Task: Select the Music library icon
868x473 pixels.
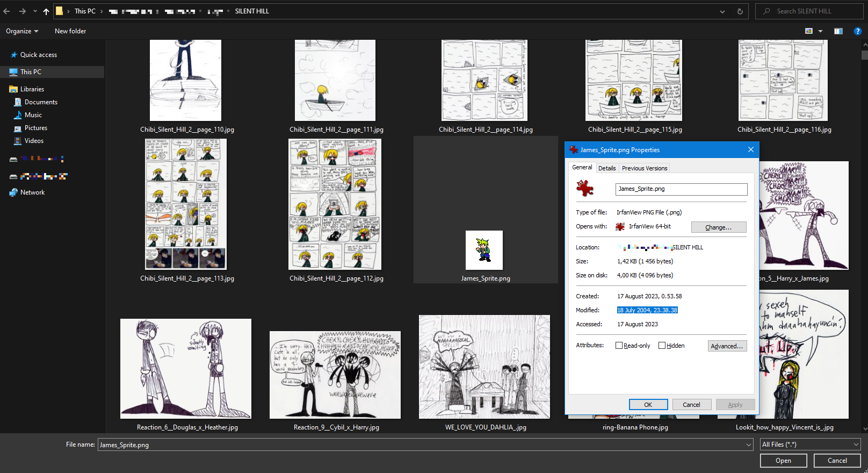Action: pos(18,115)
